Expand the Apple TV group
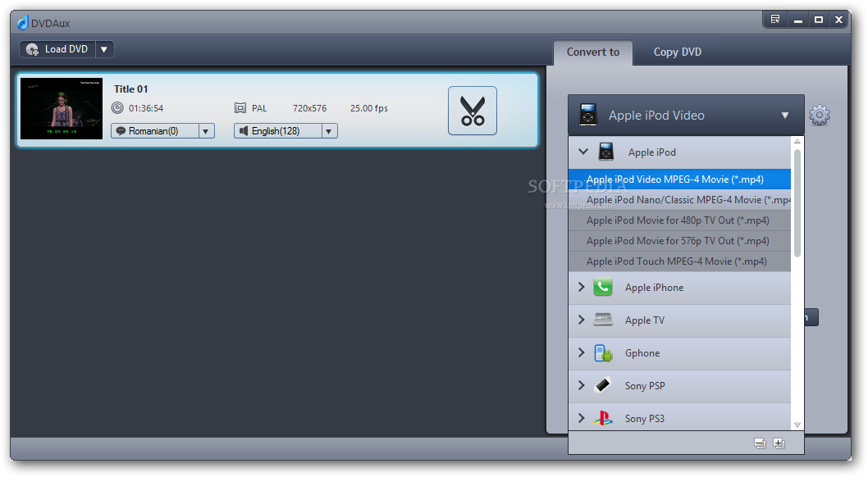868x477 pixels. click(x=581, y=320)
